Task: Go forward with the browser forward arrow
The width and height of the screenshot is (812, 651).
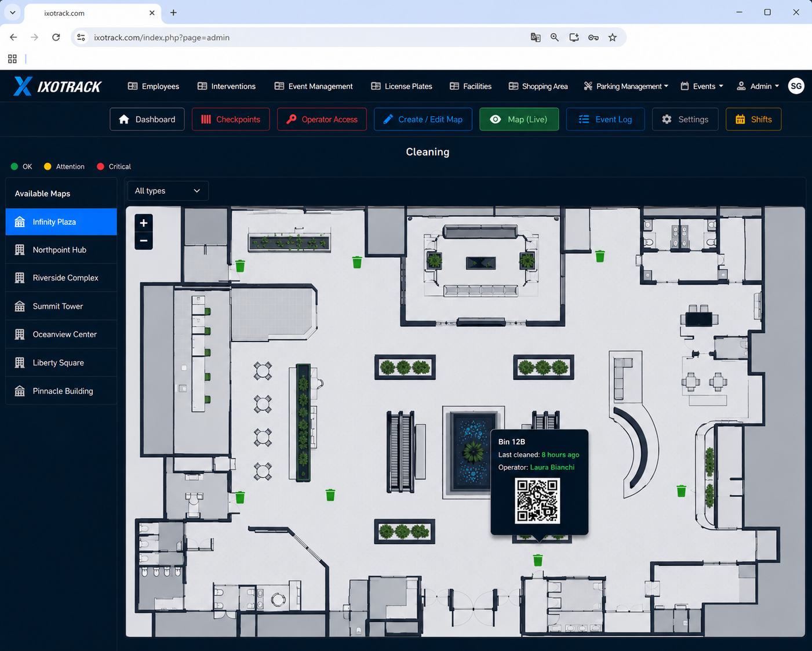Action: tap(34, 37)
